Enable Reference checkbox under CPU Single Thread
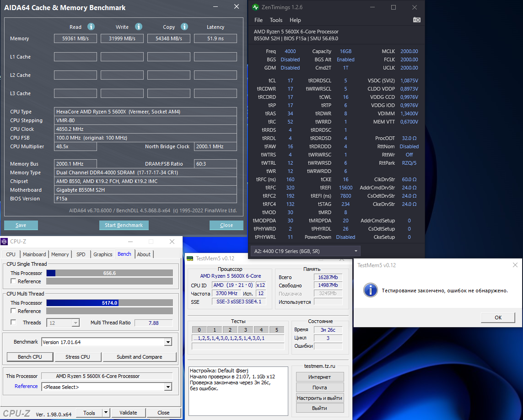This screenshot has height=420, width=523. coord(13,281)
